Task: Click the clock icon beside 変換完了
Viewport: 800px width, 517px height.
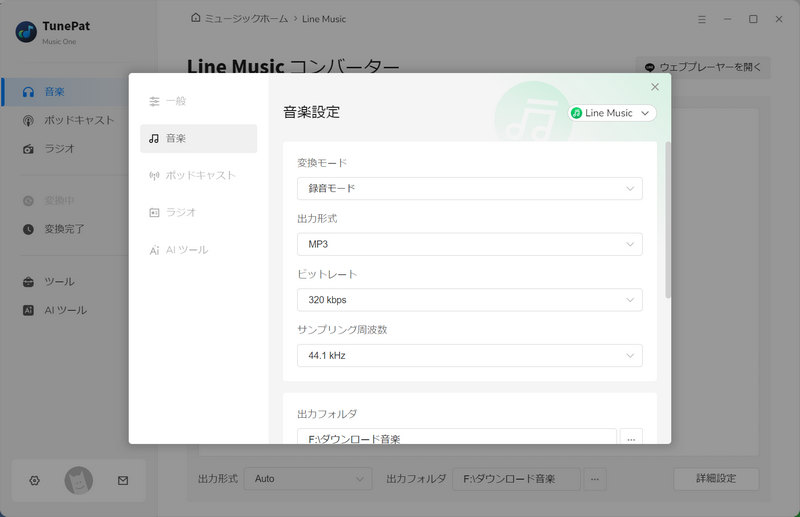Action: (x=29, y=229)
